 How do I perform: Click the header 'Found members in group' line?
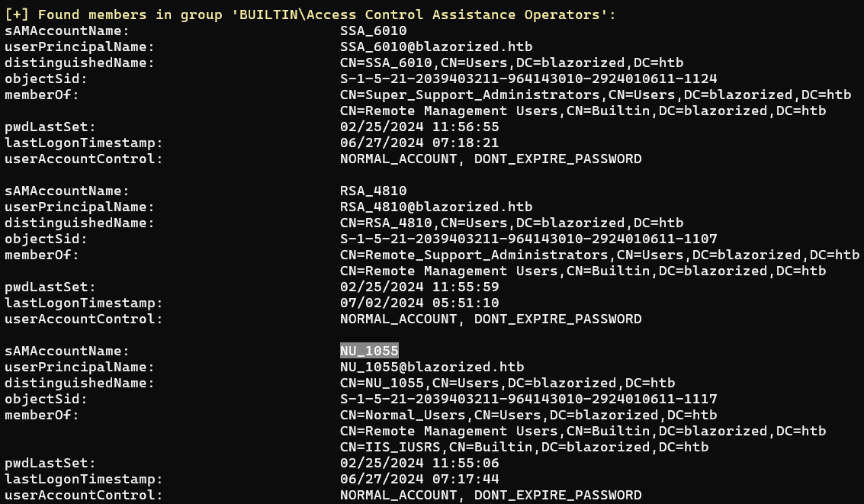click(310, 14)
